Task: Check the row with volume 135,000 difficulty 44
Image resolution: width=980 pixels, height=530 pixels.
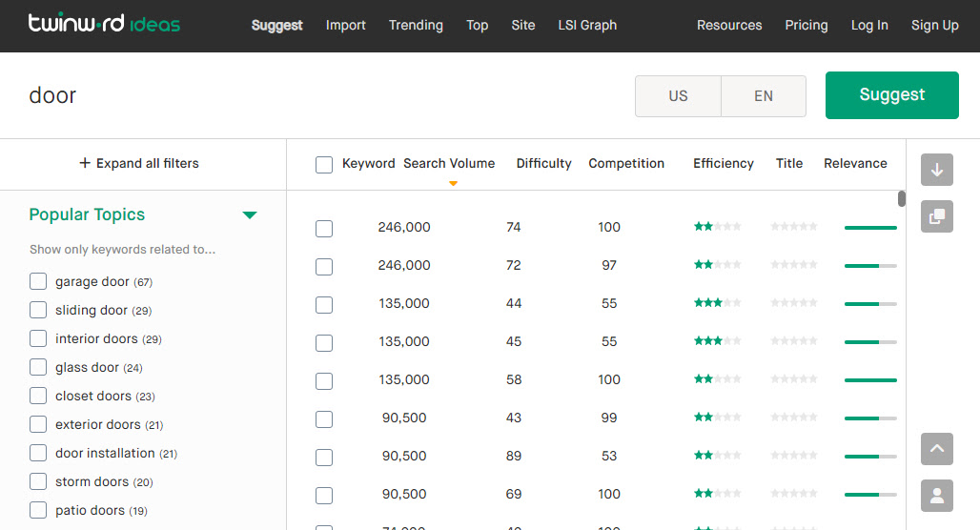Action: (324, 305)
